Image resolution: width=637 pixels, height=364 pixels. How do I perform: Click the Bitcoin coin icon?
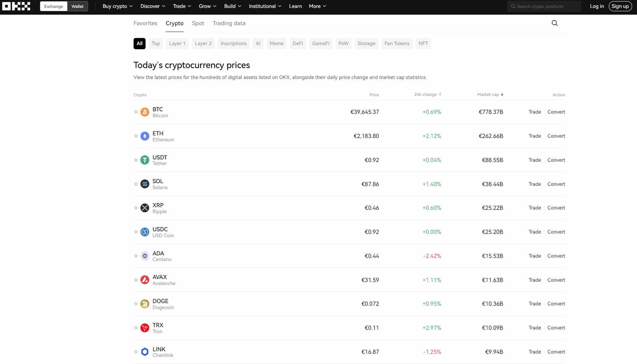(145, 112)
